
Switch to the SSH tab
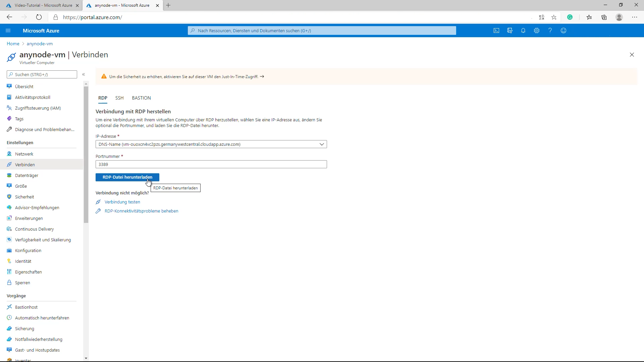tap(119, 98)
